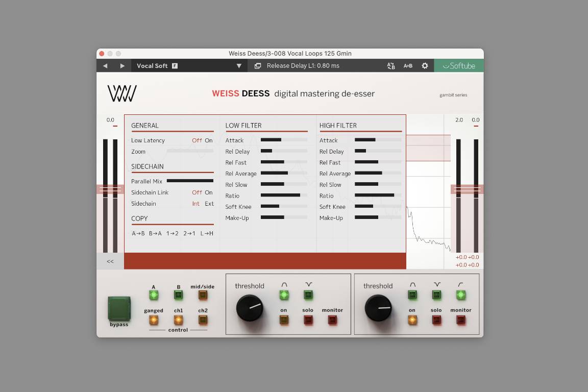Toggle the ganged control button
The image size is (588, 392).
(x=154, y=320)
